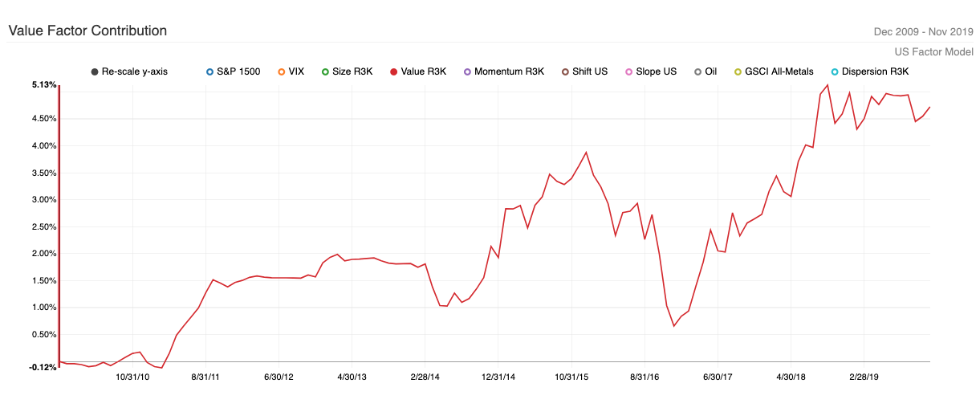
Task: Show the Slope US series
Action: (650, 71)
